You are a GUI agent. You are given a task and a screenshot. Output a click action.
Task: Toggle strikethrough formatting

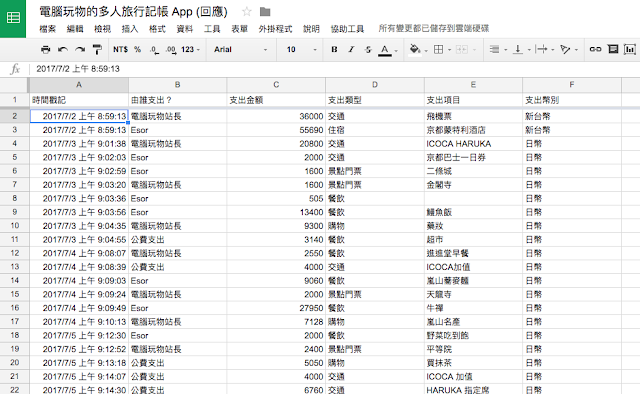pos(368,49)
